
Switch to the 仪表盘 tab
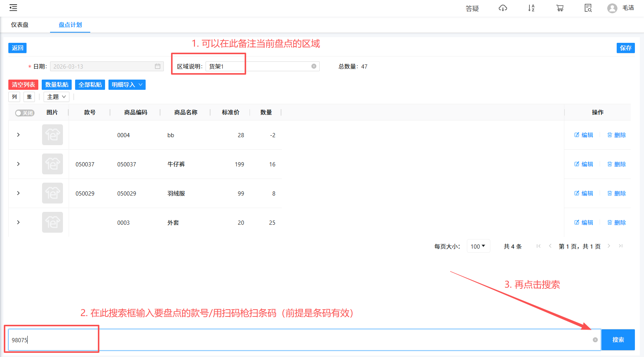pos(20,25)
